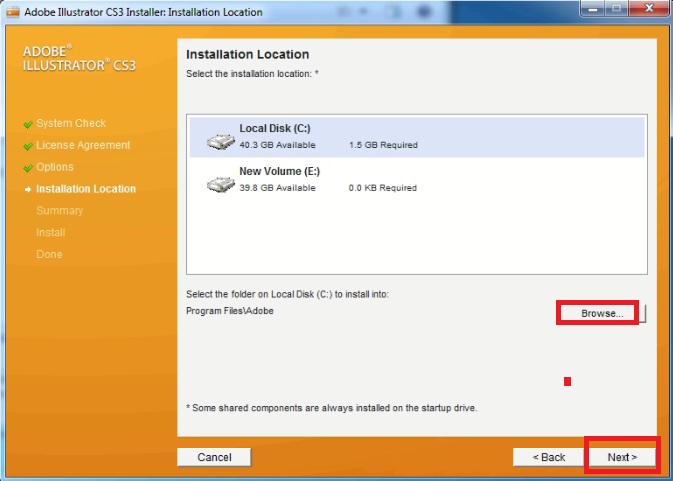Click the License Agreement checkmark icon

(x=28, y=146)
